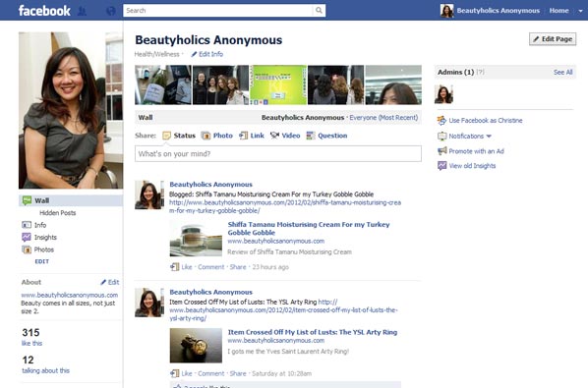
Task: Click the EDIT link under sidebar navigation
Action: coord(41,261)
